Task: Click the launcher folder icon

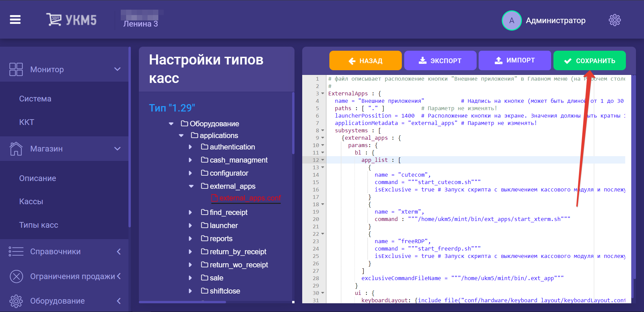Action: 205,225
